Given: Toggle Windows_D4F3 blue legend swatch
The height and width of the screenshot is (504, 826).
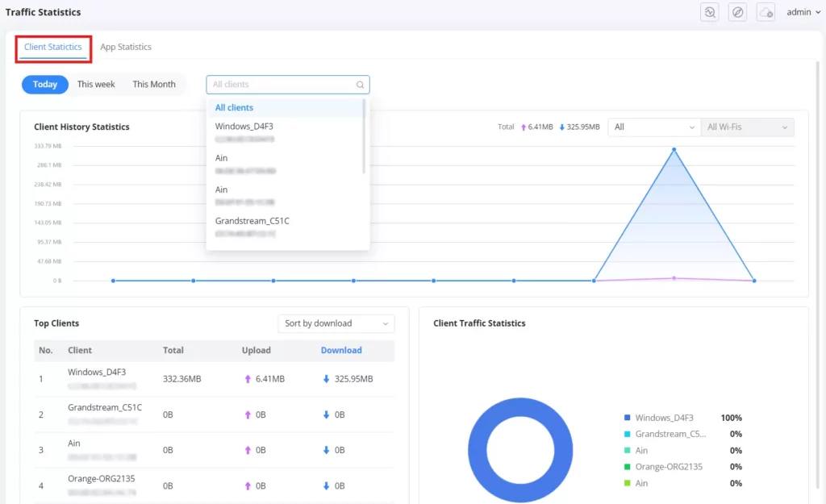Looking at the screenshot, I should [x=627, y=419].
